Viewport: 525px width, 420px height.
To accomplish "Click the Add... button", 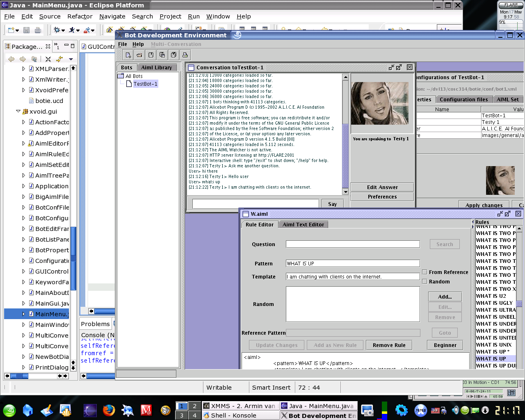I will tap(445, 297).
